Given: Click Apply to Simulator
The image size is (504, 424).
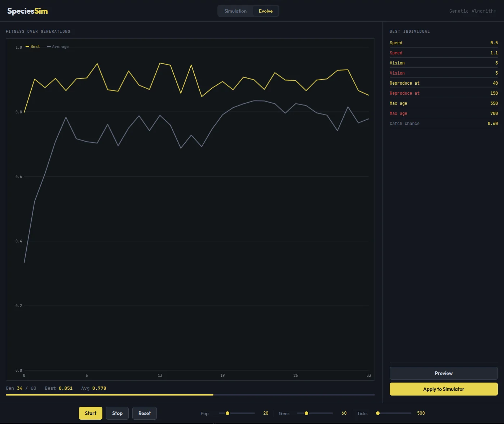Looking at the screenshot, I should [x=443, y=389].
